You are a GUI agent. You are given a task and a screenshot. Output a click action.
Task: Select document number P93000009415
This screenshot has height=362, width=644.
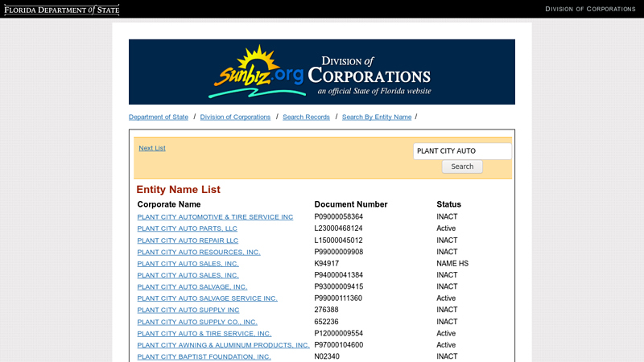click(339, 286)
